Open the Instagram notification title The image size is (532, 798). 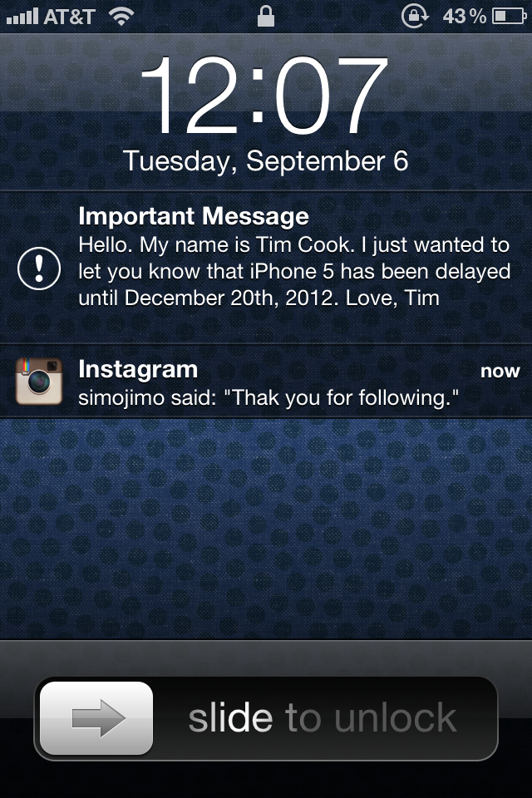(138, 369)
